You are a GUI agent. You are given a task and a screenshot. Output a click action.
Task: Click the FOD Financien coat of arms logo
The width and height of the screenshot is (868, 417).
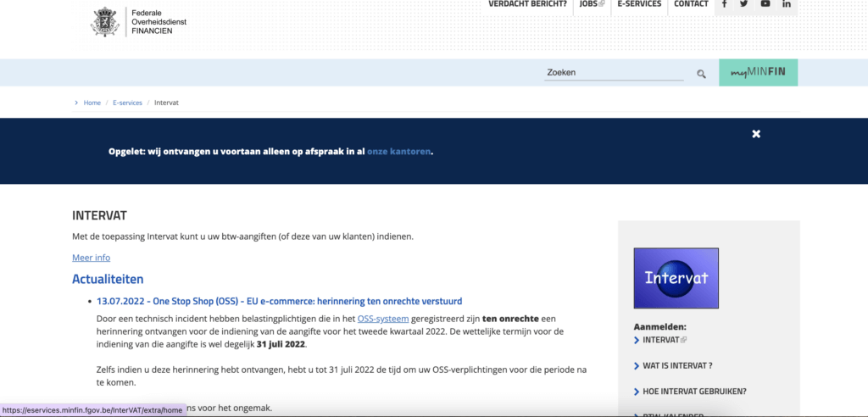(x=105, y=22)
